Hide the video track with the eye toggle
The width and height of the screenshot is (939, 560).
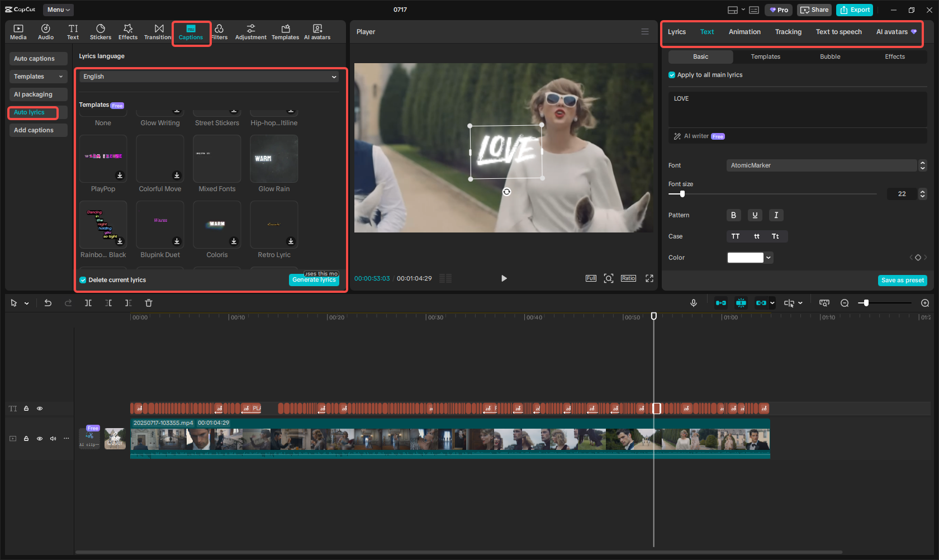[x=40, y=438]
